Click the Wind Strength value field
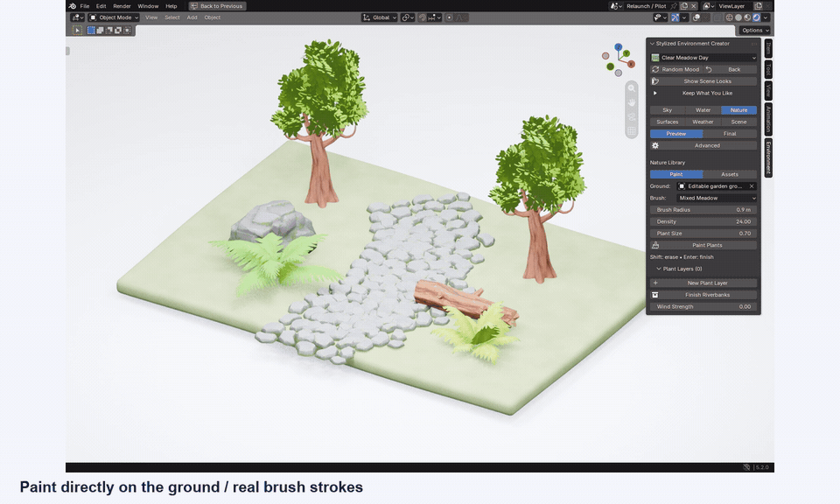The image size is (840, 504). (x=703, y=307)
